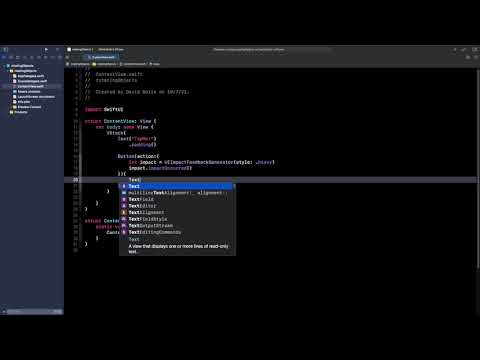Choose the TextOutputStream completion
480x360 pixels.
point(176,226)
